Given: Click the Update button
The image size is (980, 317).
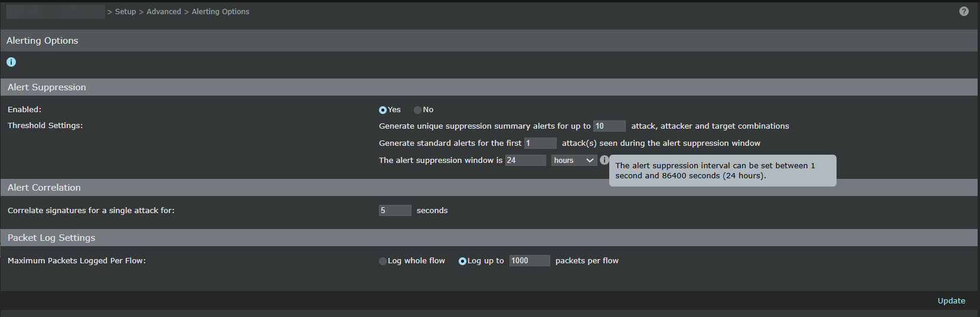Looking at the screenshot, I should 951,300.
